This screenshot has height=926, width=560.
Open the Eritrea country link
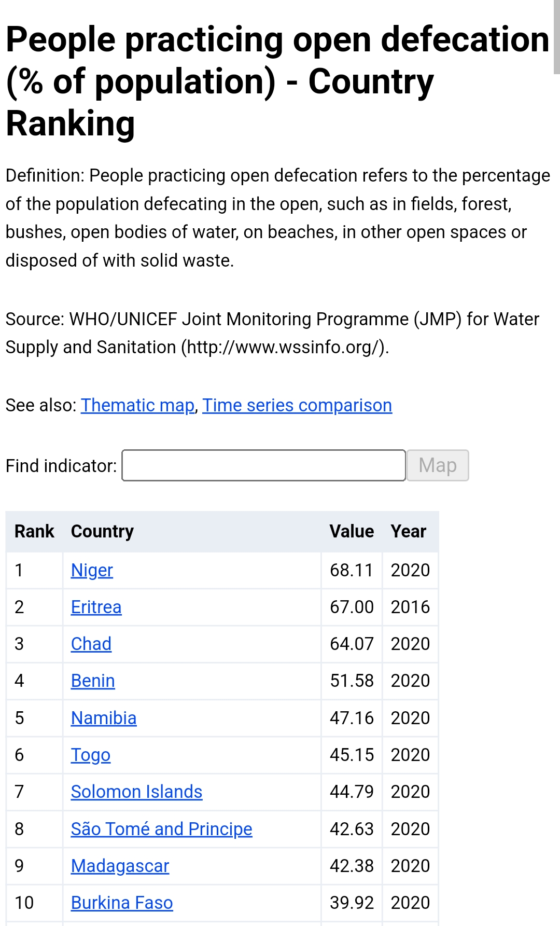coord(96,607)
